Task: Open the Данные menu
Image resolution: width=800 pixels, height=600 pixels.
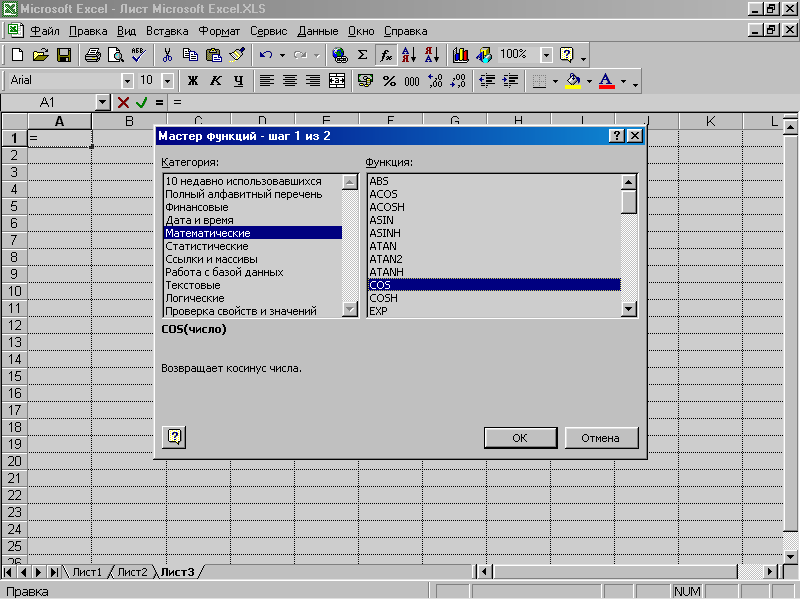Action: point(318,31)
